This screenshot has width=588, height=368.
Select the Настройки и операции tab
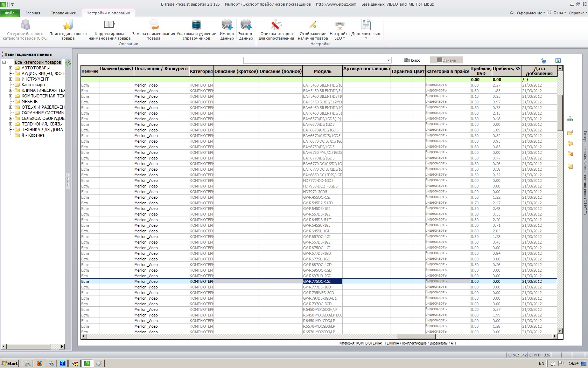[x=108, y=13]
